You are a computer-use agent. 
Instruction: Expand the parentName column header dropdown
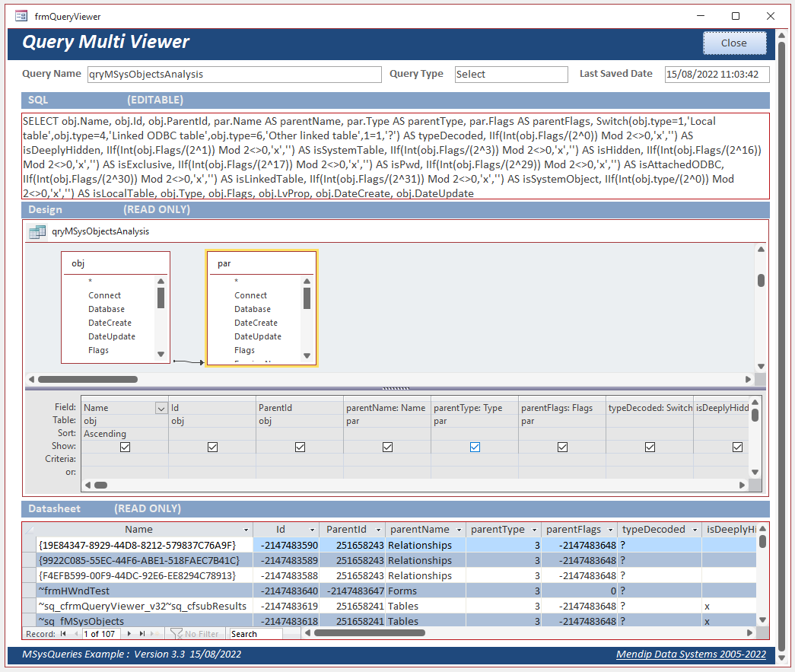click(x=456, y=530)
